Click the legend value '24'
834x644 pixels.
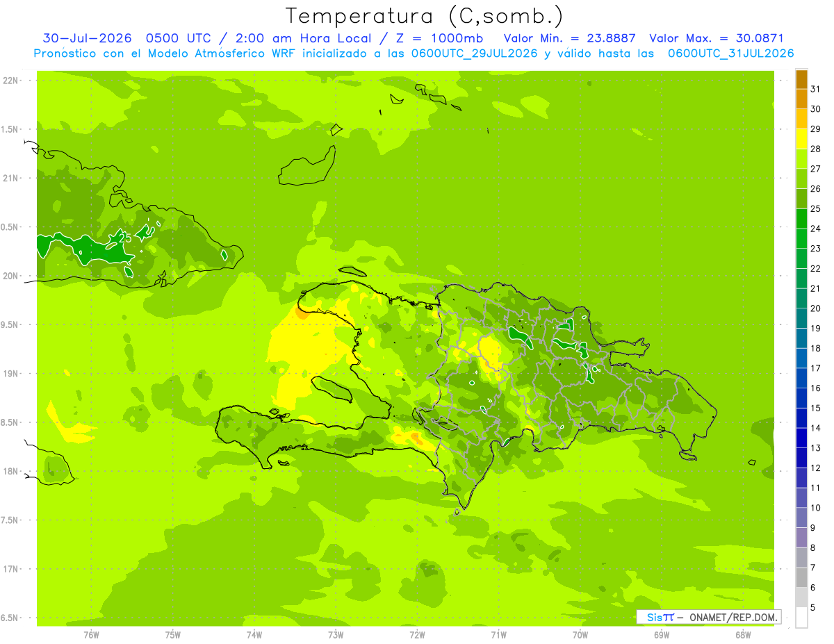(x=816, y=229)
